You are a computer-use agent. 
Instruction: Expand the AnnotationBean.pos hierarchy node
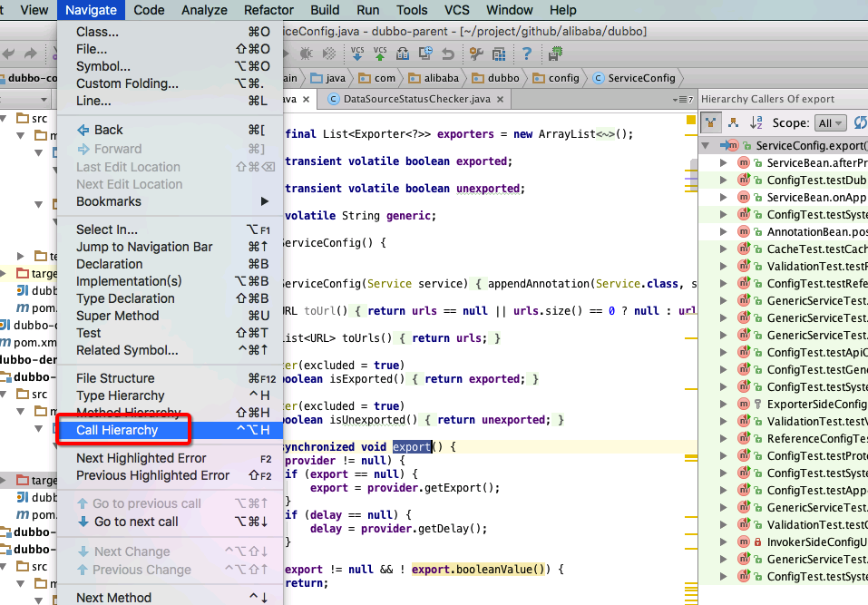[x=723, y=231]
